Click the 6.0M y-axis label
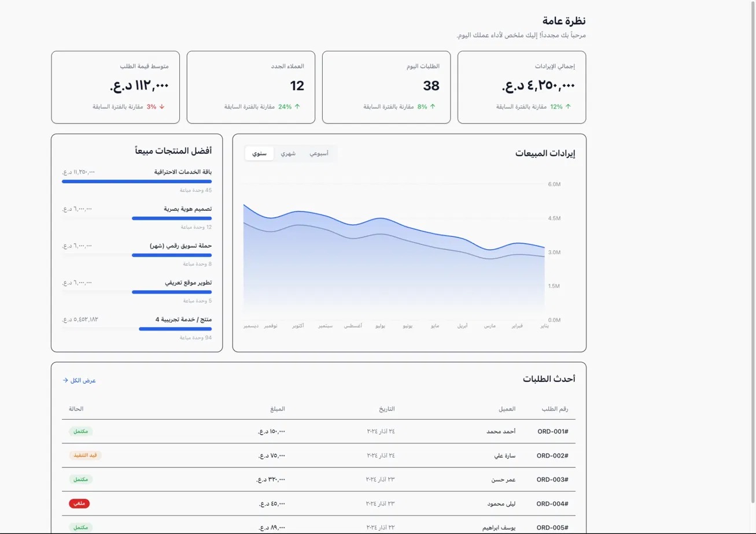This screenshot has width=756, height=534. click(x=554, y=184)
